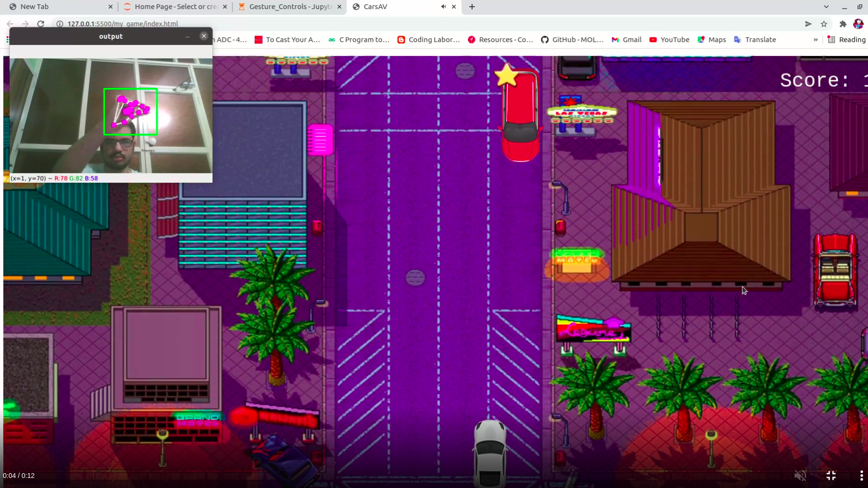Image resolution: width=868 pixels, height=488 pixels.
Task: Unmute the video with speaker icon
Action: pos(800,475)
